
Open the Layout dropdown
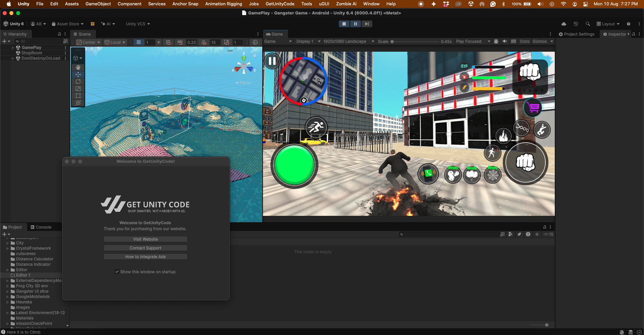coord(608,24)
